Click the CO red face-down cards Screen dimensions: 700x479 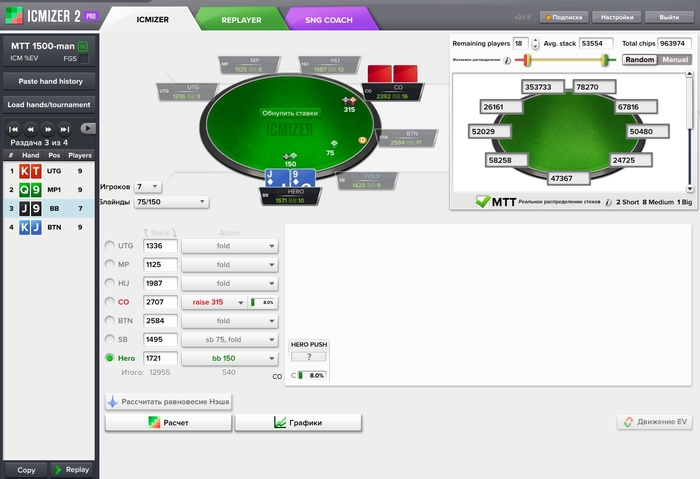point(392,74)
